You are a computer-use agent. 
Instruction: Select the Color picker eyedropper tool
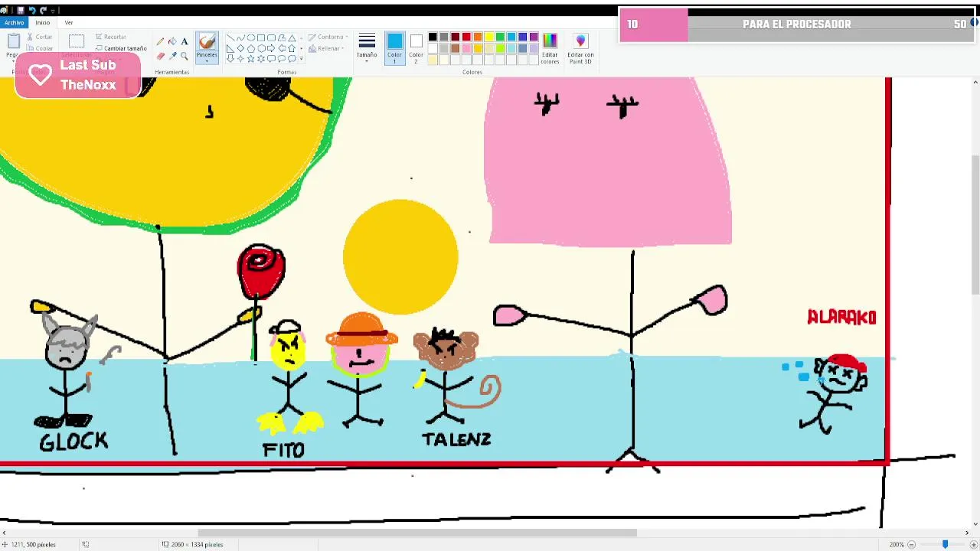coord(172,56)
